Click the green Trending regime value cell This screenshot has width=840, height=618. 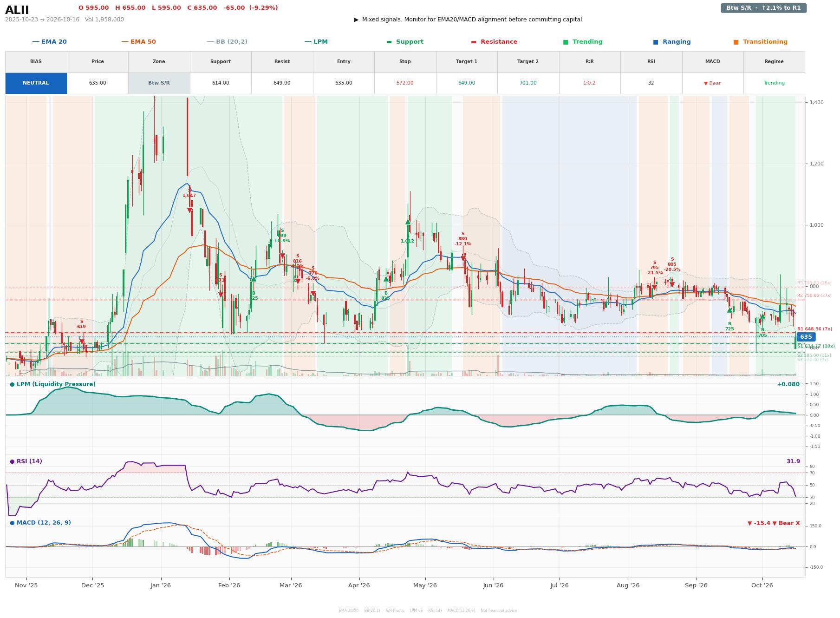point(774,83)
